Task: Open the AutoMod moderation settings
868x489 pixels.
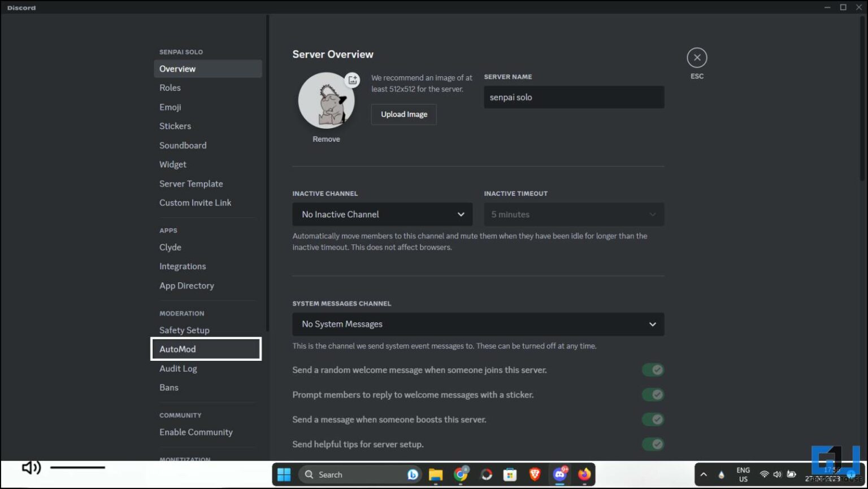Action: pos(206,348)
